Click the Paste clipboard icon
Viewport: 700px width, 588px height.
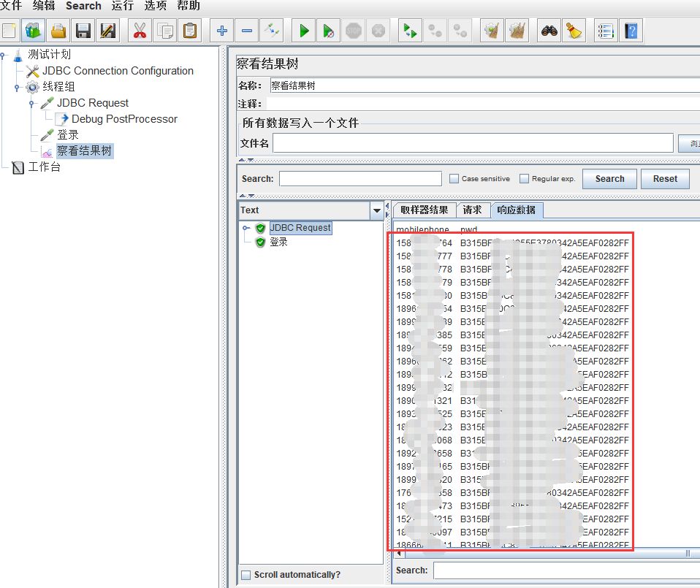[190, 31]
